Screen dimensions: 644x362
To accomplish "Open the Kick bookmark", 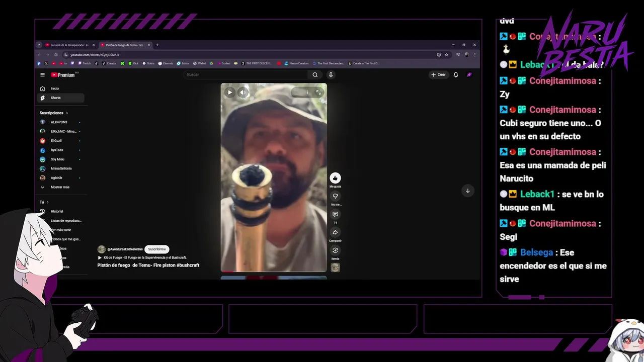I will [x=133, y=63].
